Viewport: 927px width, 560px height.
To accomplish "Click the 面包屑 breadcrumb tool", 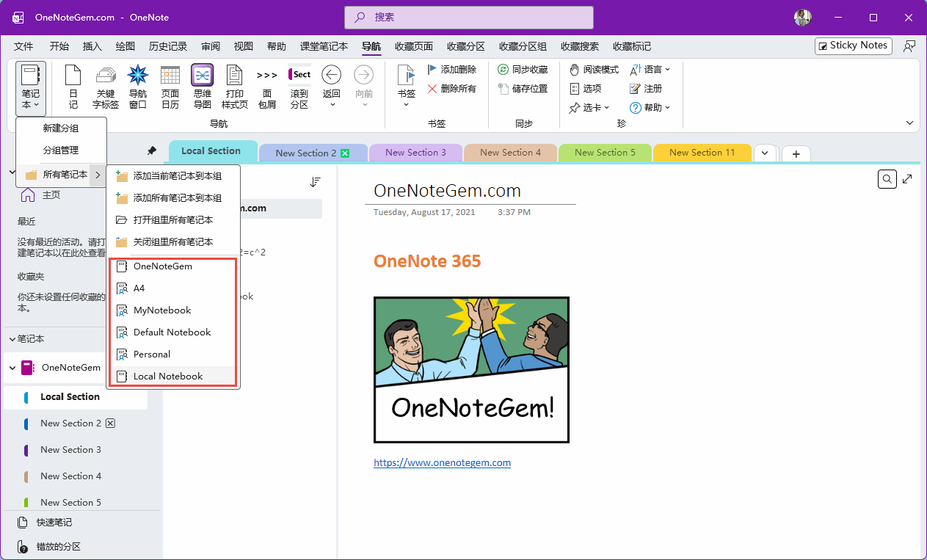I will (267, 87).
